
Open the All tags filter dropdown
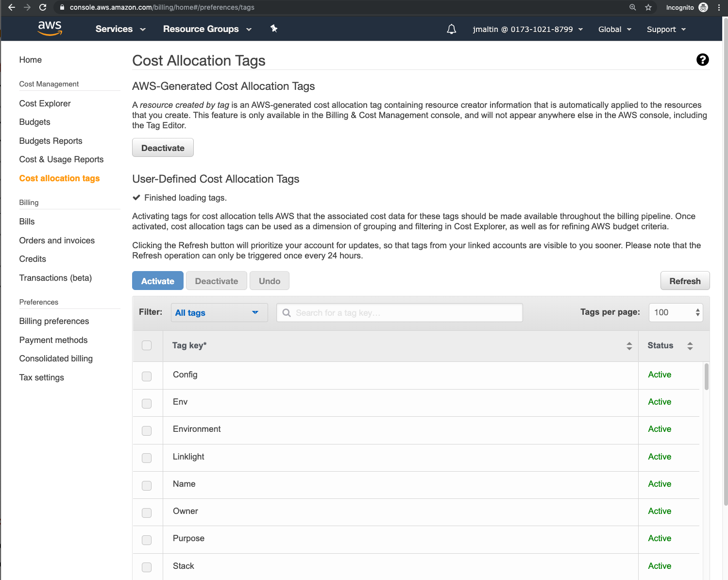[x=219, y=313]
